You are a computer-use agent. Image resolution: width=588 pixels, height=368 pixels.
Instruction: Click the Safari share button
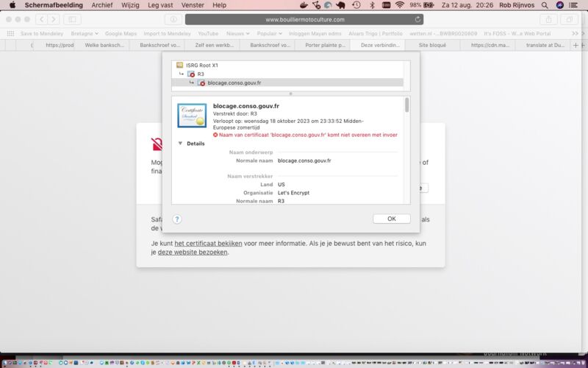point(548,19)
